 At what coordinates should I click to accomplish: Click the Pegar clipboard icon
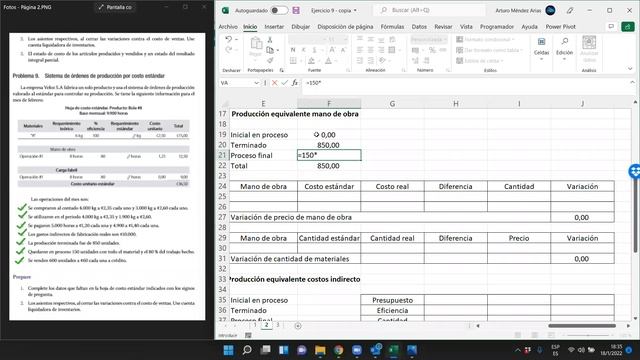[256, 43]
